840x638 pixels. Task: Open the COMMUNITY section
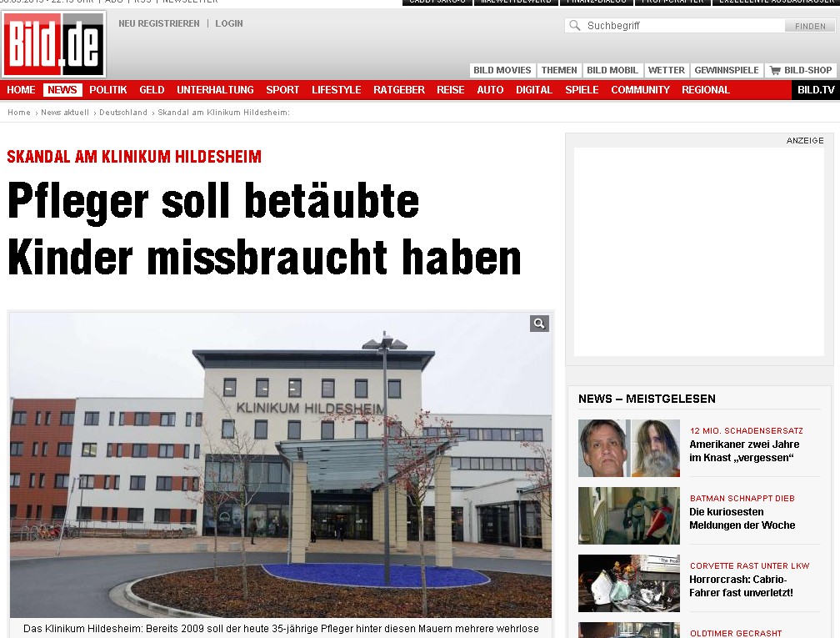(640, 90)
